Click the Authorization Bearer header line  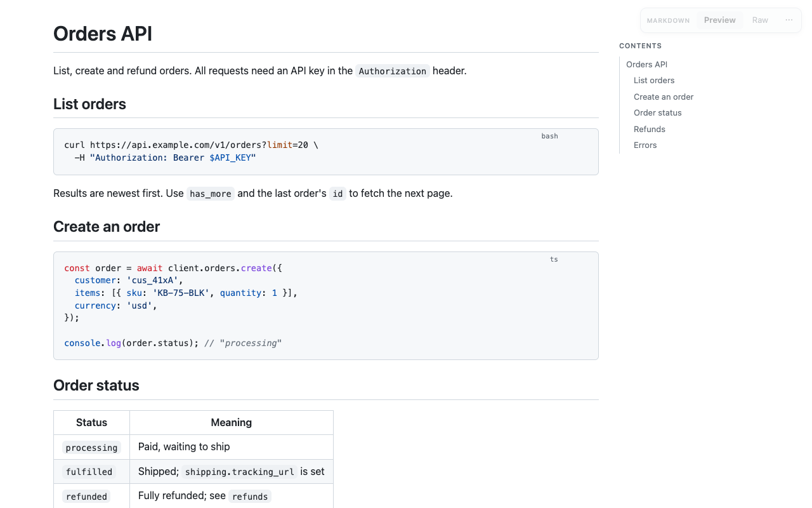click(x=165, y=158)
